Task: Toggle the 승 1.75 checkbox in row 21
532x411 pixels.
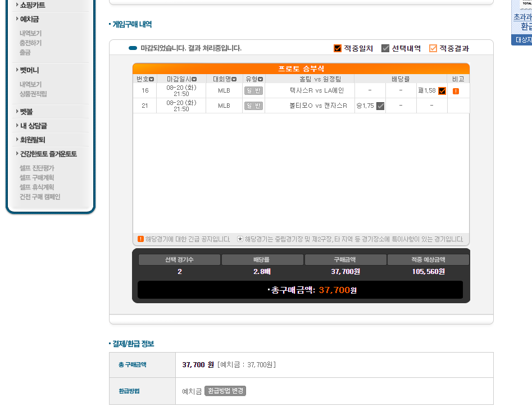Action: tap(380, 106)
